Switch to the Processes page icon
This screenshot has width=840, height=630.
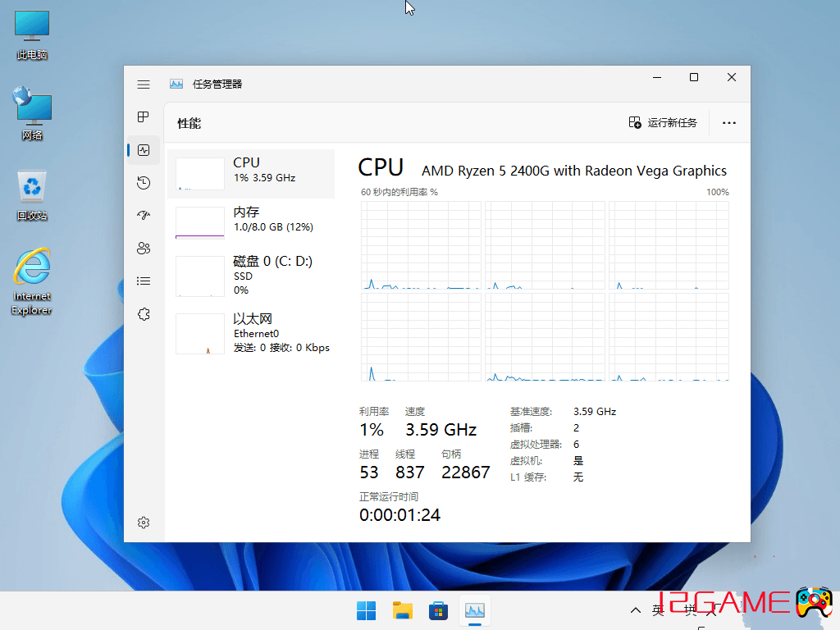point(143,116)
